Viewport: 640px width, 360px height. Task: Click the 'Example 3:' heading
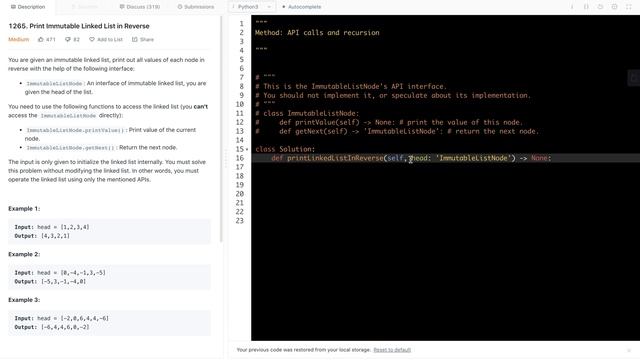pyautogui.click(x=24, y=300)
